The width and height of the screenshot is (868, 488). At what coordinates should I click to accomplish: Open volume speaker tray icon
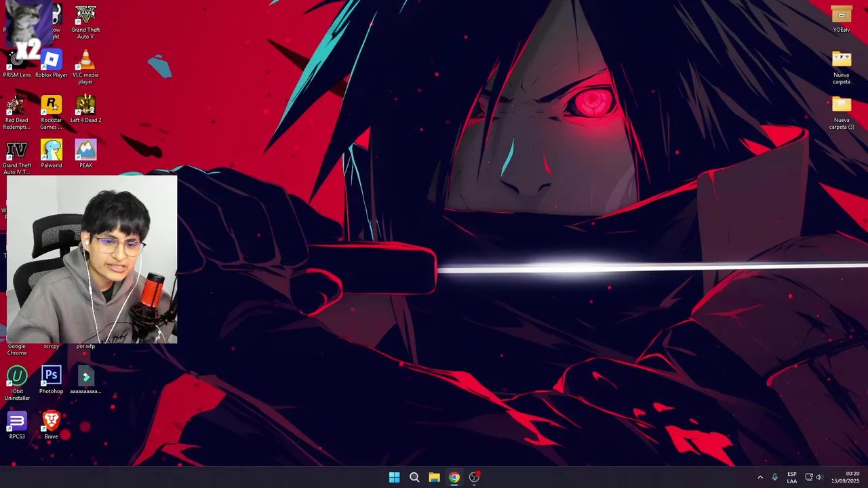(819, 477)
